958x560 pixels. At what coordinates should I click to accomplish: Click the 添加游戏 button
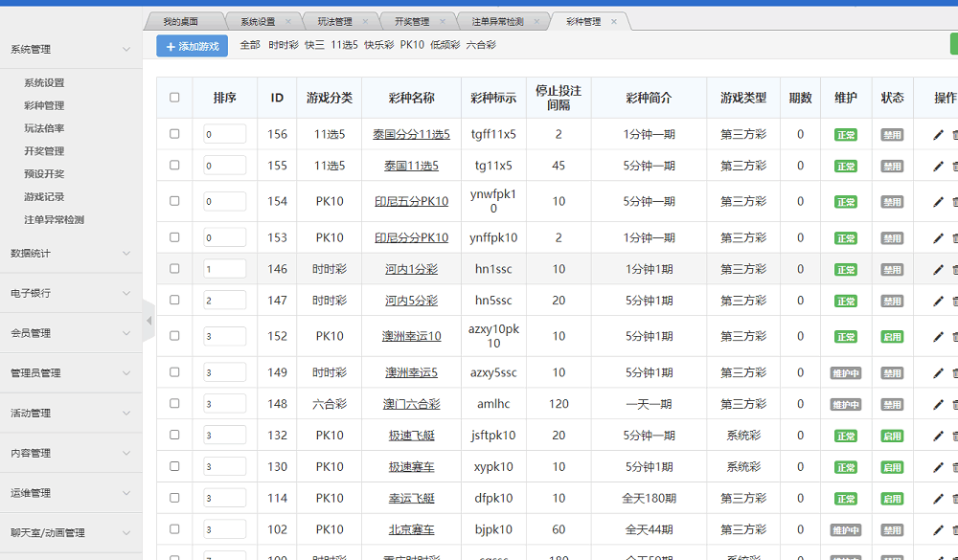coord(193,46)
